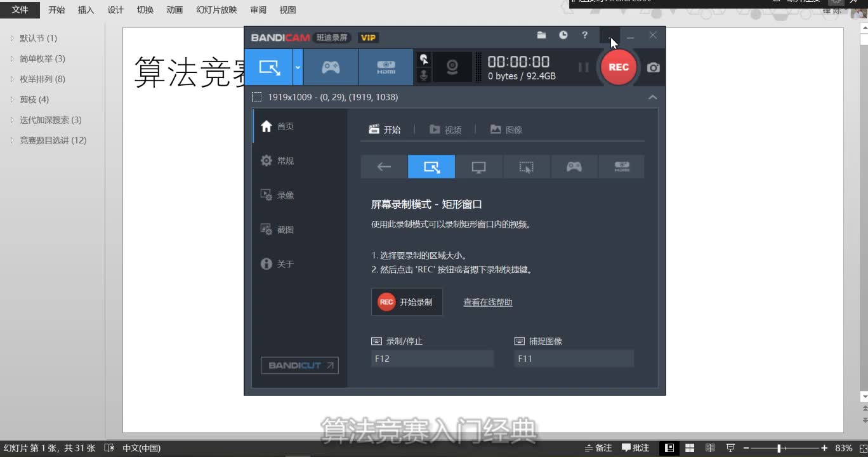Image resolution: width=868 pixels, height=457 pixels.
Task: Select fullscreen monitor mode icon
Action: pos(479,167)
